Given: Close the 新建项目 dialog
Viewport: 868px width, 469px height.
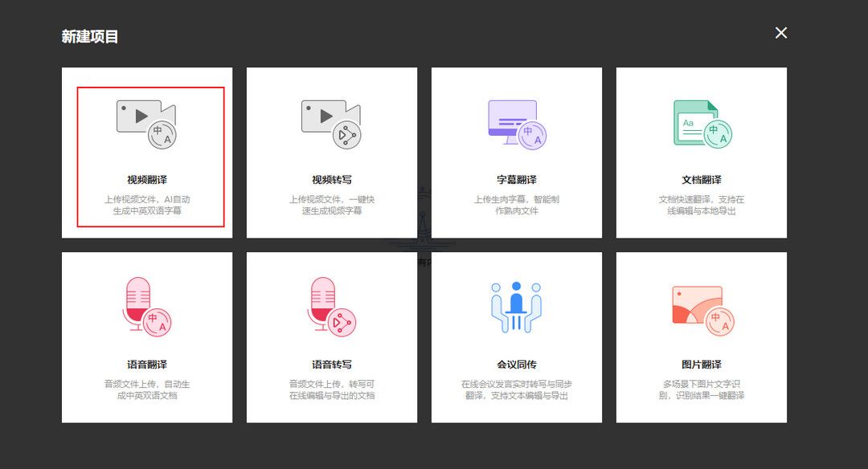Looking at the screenshot, I should coord(781,33).
